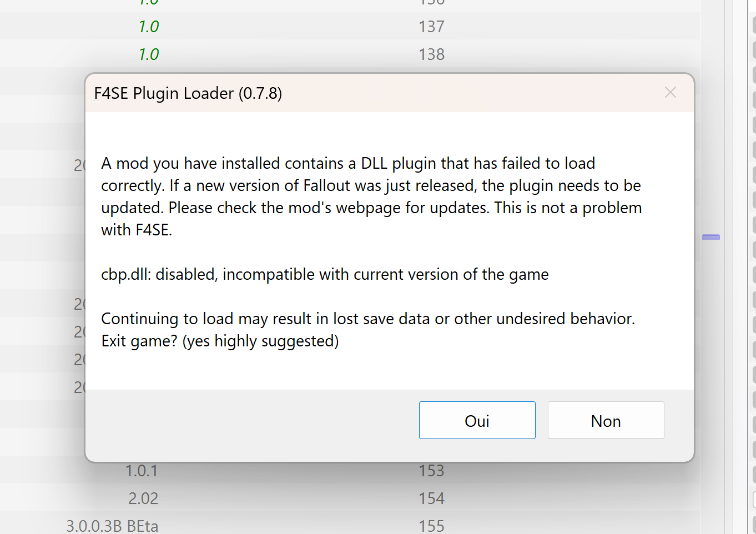Image resolution: width=756 pixels, height=534 pixels.
Task: Select the mod row with priority 155
Action: [350, 525]
